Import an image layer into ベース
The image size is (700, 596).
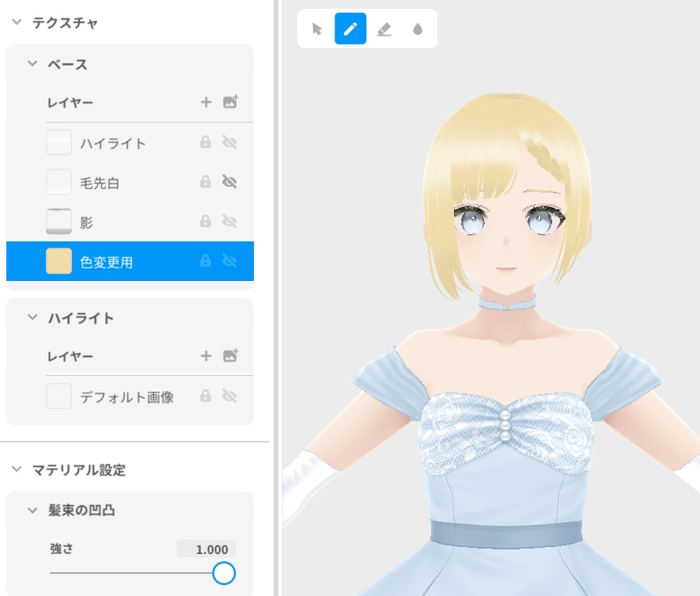[x=230, y=102]
